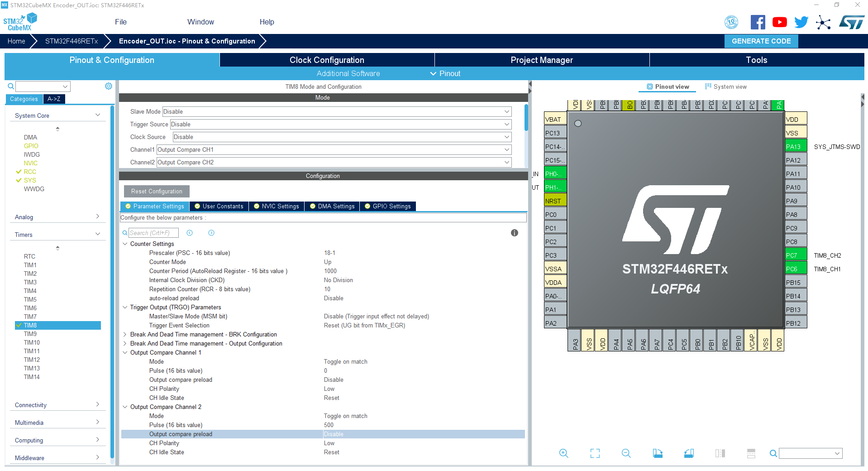This screenshot has height=471, width=868.
Task: Open the Slave Mode dropdown
Action: coord(337,111)
